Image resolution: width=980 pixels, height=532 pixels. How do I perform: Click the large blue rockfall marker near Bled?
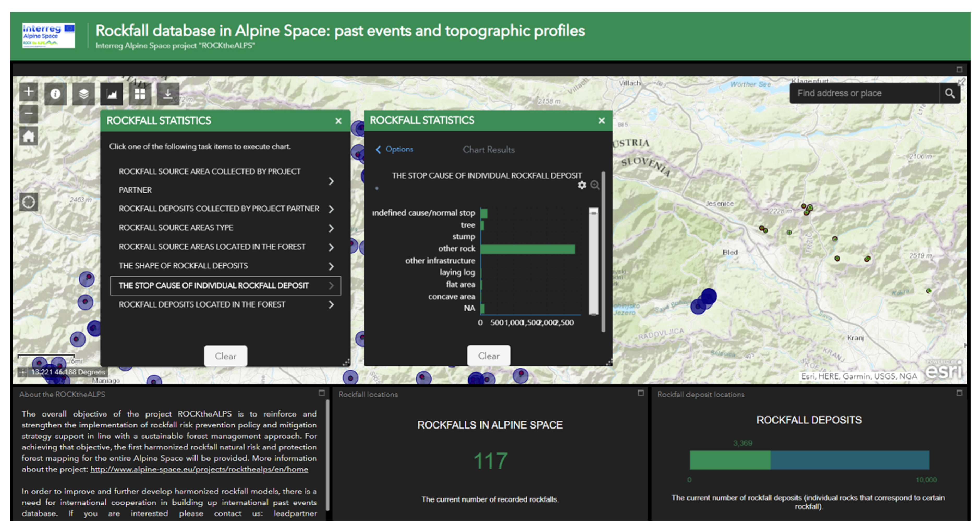(708, 297)
